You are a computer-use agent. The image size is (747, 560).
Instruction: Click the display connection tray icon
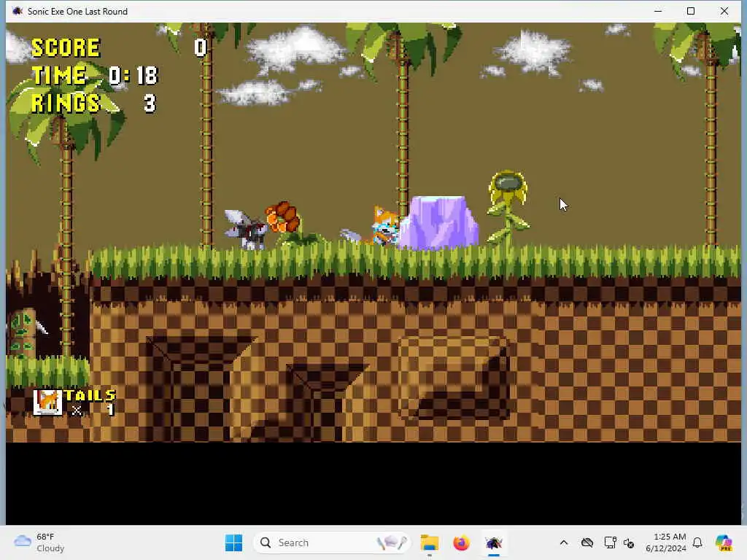click(x=610, y=542)
